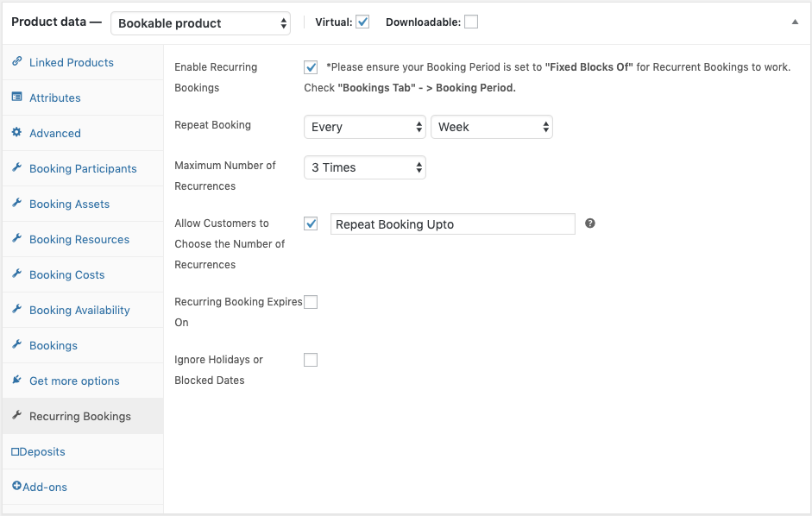The image size is (812, 516).
Task: Click the wrench icon beside Booking Resources
Action: 17,238
